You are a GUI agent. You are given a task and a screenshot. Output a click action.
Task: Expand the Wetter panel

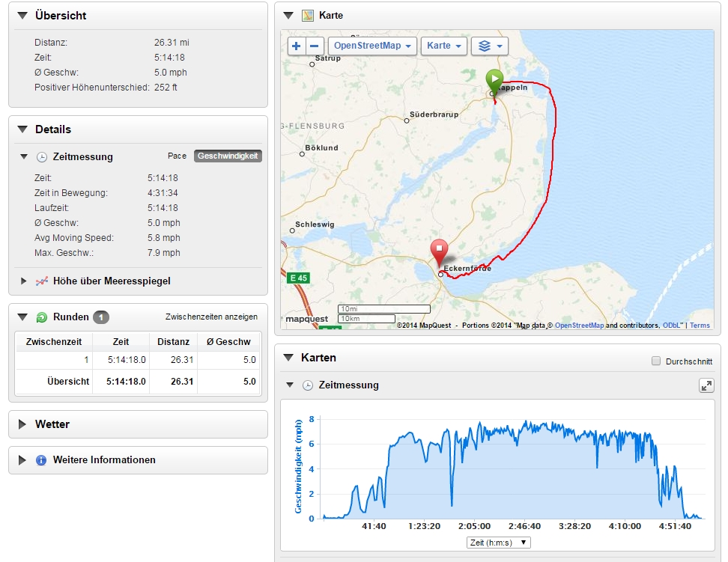click(x=22, y=424)
